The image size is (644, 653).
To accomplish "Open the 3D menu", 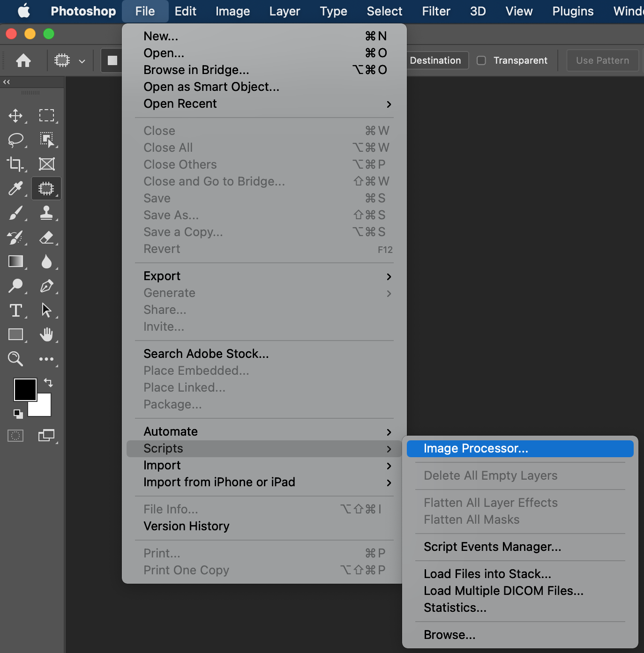I will (478, 11).
